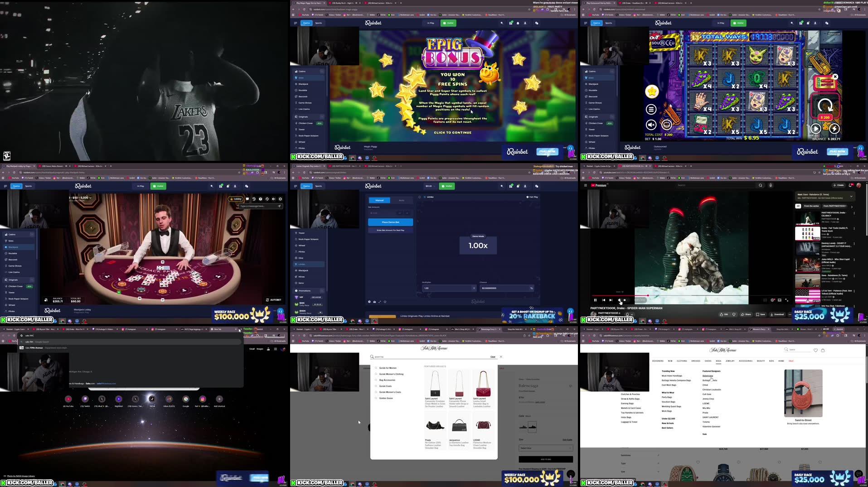
Task: Click the Place Demo Bet button
Action: [389, 222]
